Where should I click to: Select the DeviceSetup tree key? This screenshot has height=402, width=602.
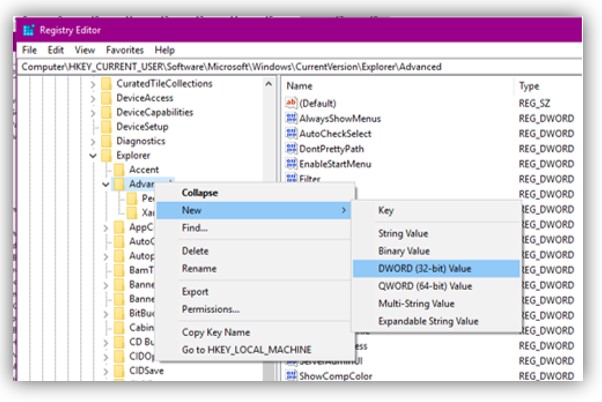coord(142,127)
